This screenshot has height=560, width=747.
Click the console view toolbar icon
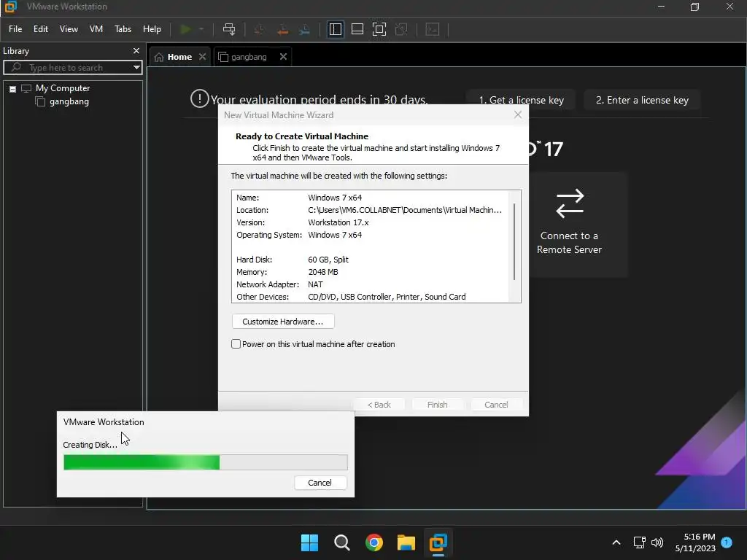pos(432,29)
